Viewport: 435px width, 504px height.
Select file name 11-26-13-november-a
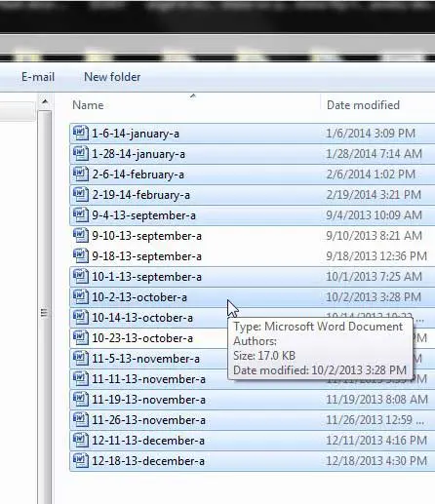click(148, 420)
